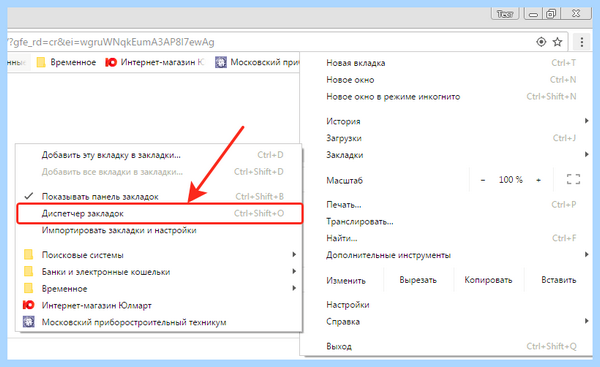Click Вырезать edit button
Screen dimensions: 600x367
[x=418, y=280]
